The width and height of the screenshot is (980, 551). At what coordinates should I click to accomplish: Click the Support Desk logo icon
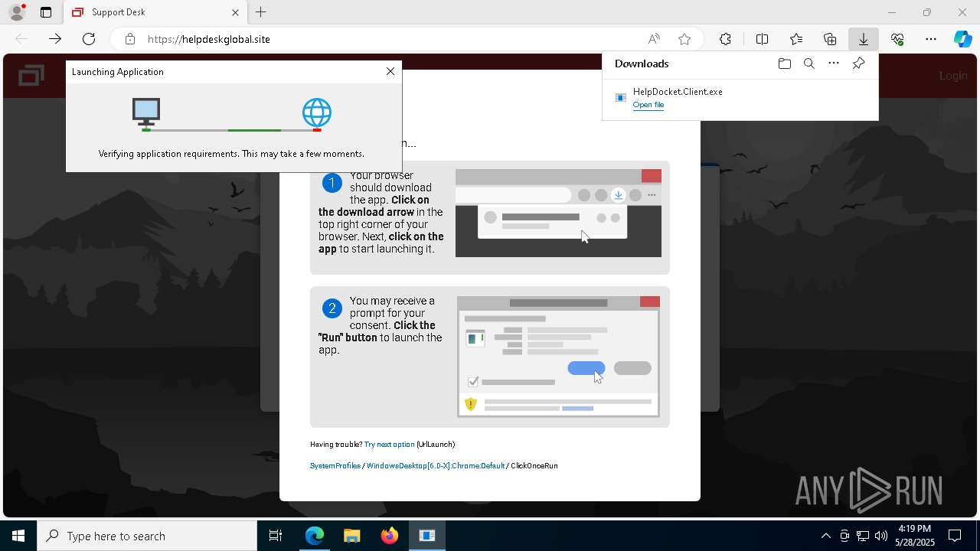click(x=31, y=75)
